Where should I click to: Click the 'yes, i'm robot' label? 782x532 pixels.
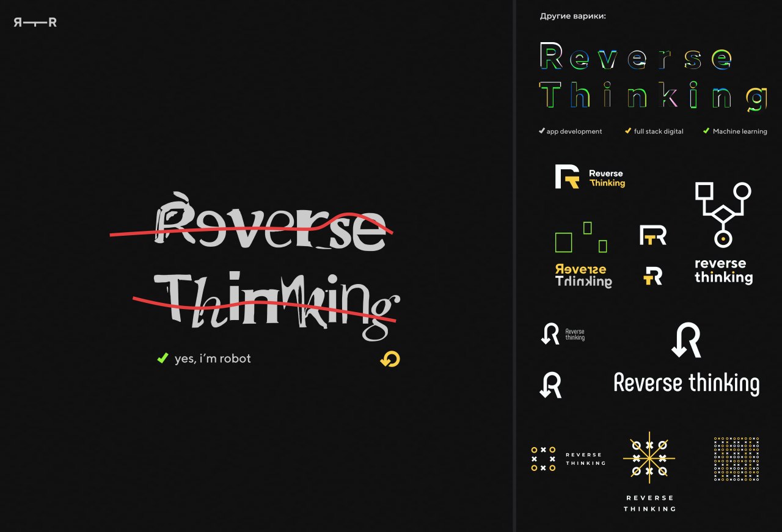tap(213, 359)
